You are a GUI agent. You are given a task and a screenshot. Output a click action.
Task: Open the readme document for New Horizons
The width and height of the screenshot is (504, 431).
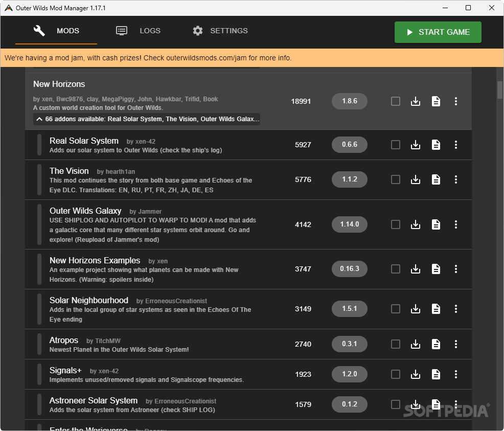coord(436,101)
